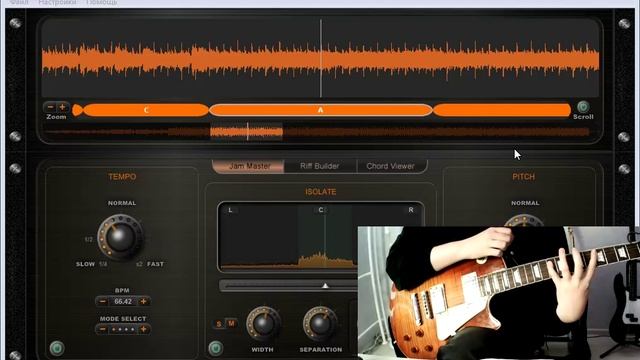Toggle the Scroll power button
640x360 pixels.
pos(583,107)
